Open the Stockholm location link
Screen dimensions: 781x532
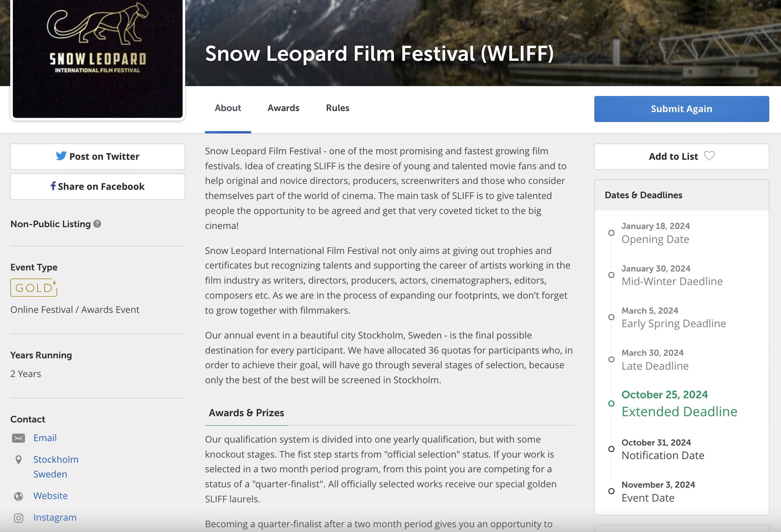56,459
